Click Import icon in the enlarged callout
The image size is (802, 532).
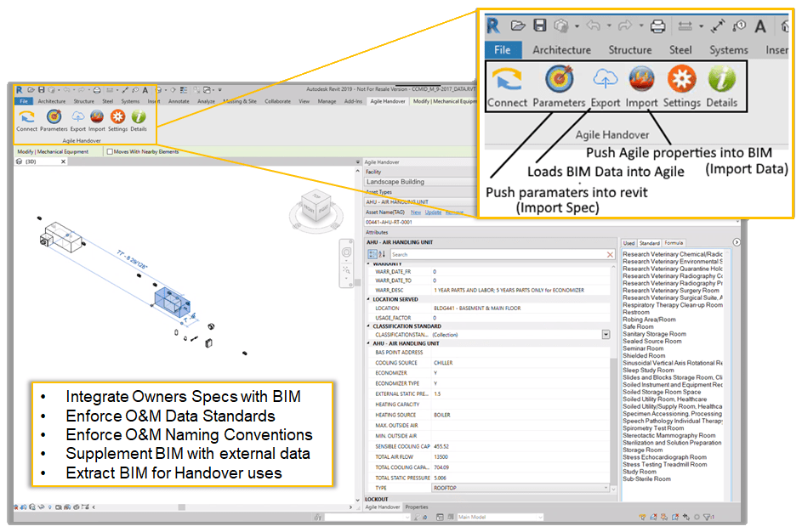[641, 79]
